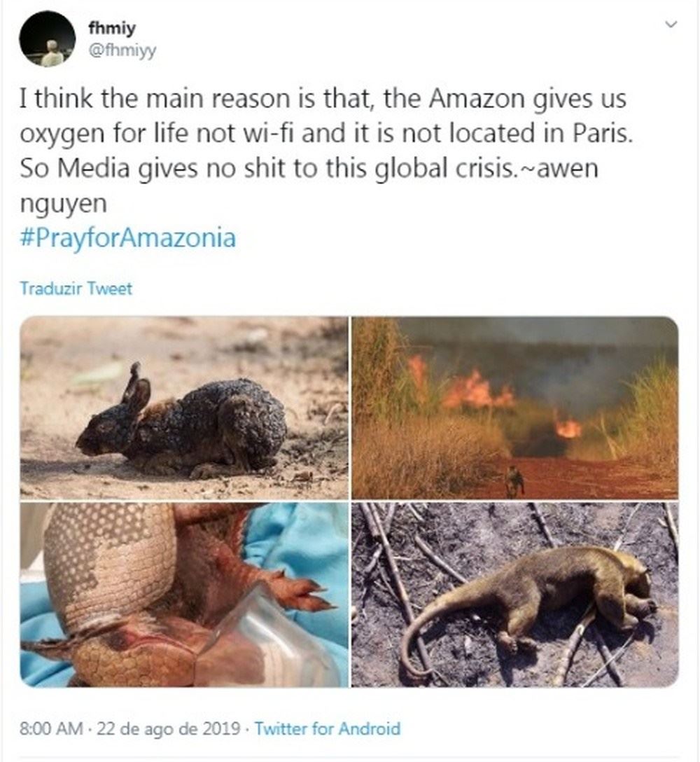Open fhmiy's profile avatar picture
This screenshot has width=700, height=762.
tap(47, 39)
